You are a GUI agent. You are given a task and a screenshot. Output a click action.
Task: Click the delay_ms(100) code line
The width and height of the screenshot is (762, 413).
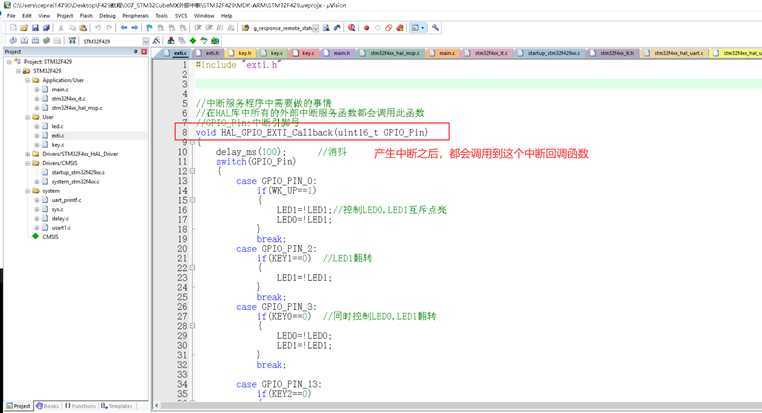click(251, 152)
